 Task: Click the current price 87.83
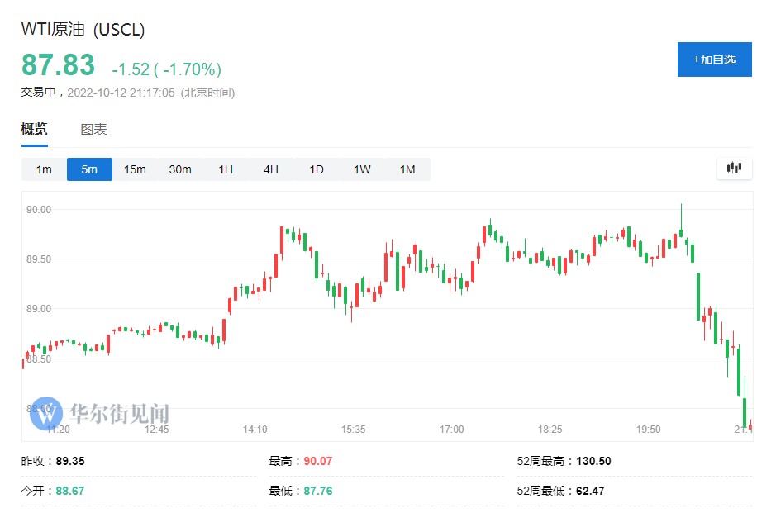point(58,65)
